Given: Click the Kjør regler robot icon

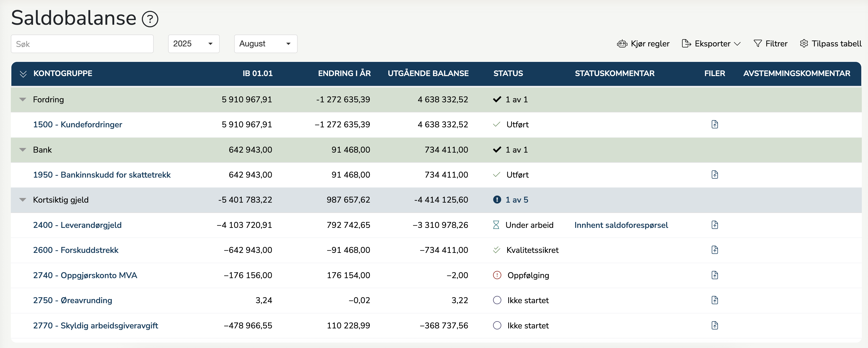Looking at the screenshot, I should click(622, 44).
